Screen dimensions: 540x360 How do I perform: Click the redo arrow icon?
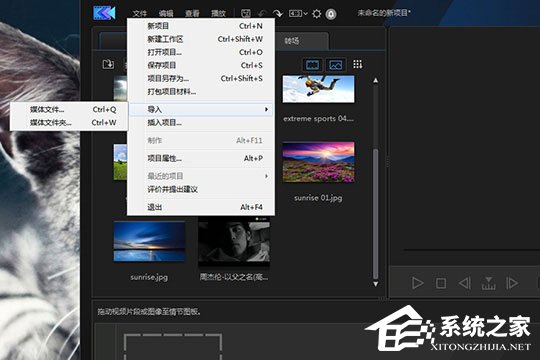[x=278, y=13]
